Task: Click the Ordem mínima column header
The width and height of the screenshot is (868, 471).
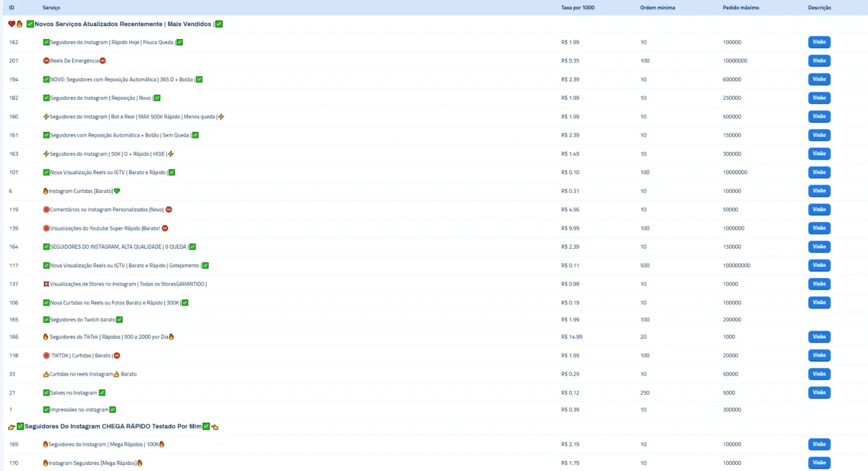Action: [658, 7]
